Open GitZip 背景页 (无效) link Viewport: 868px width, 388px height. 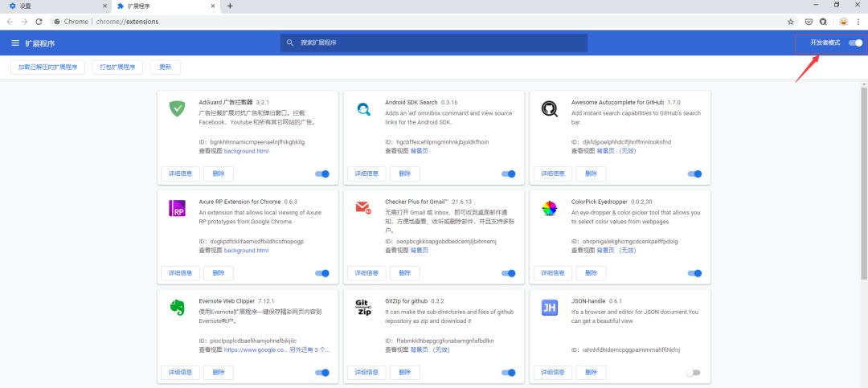(x=430, y=349)
